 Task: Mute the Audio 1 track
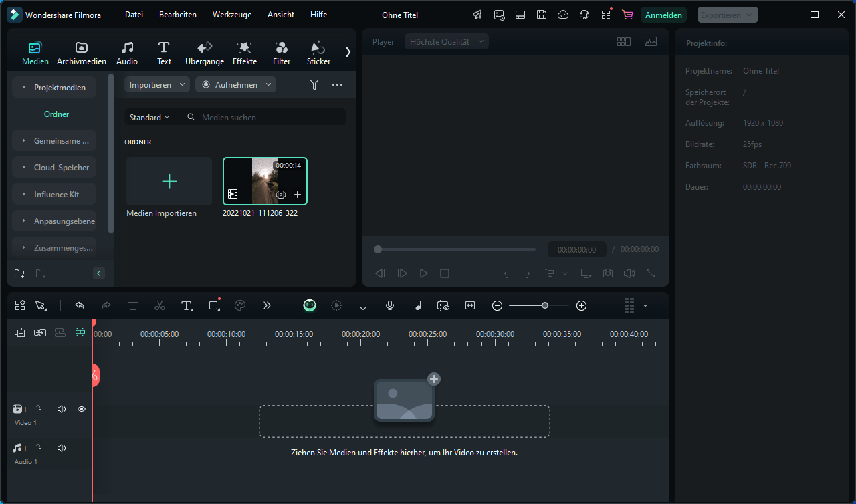tap(62, 448)
